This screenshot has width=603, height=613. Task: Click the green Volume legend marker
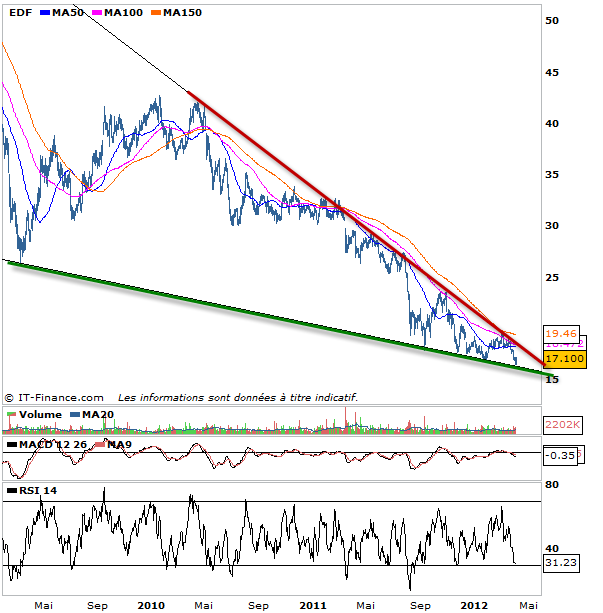point(9,415)
